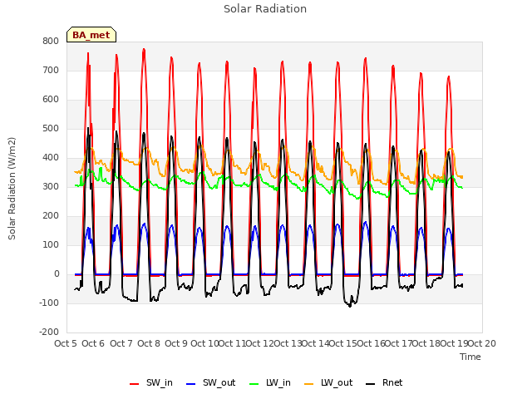Click the black Rnet legend swatch
Screen dimensions: 532x399
[x=371, y=384]
